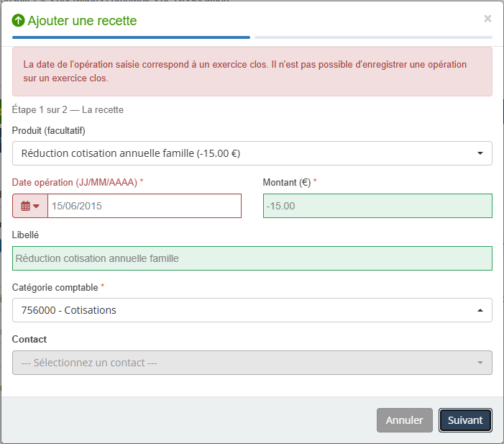Click the second step progress bar

(x=373, y=37)
